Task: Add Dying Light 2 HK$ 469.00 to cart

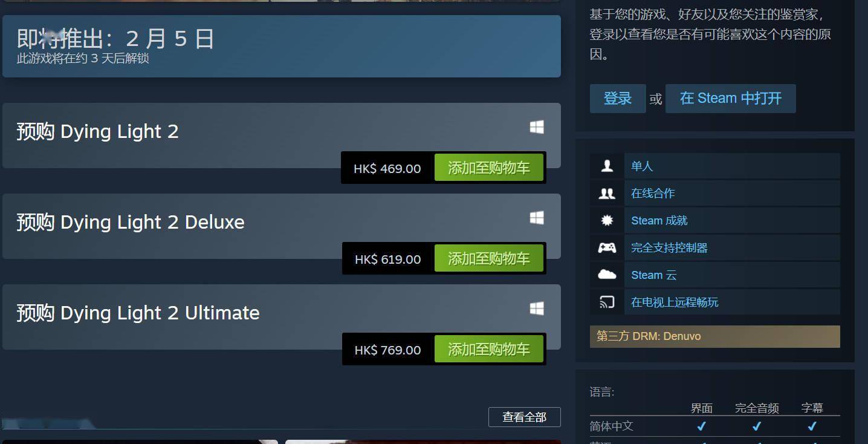Action: 488,168
